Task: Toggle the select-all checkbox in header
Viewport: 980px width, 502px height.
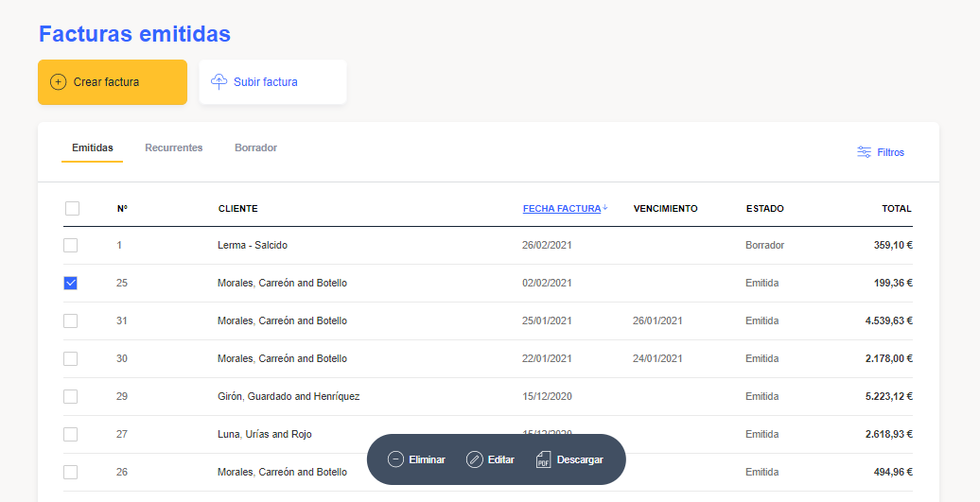Action: click(x=72, y=209)
